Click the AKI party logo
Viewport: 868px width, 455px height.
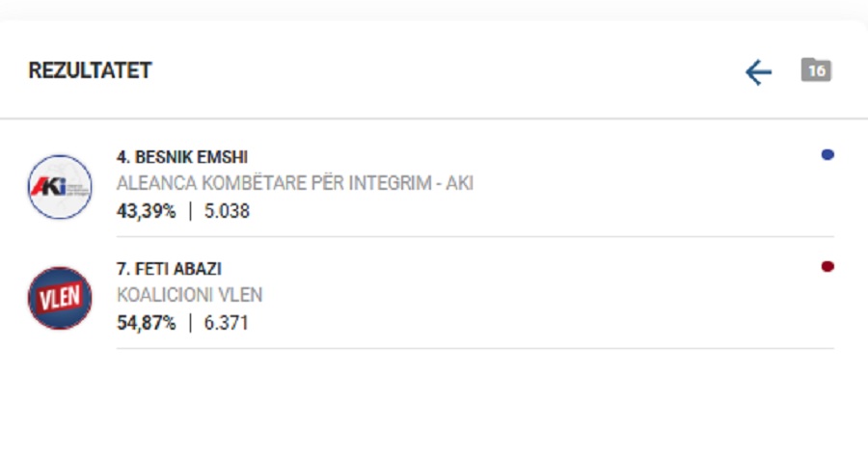pyautogui.click(x=60, y=186)
